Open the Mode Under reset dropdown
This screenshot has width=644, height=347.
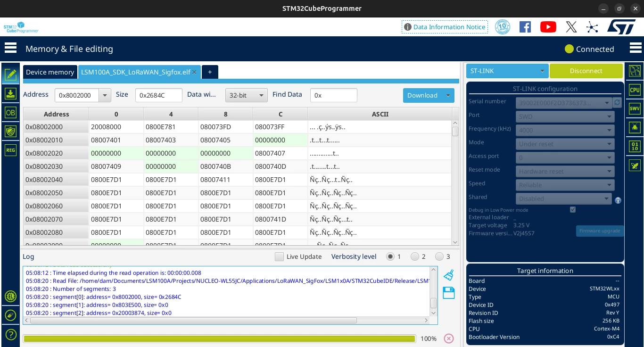pyautogui.click(x=565, y=144)
